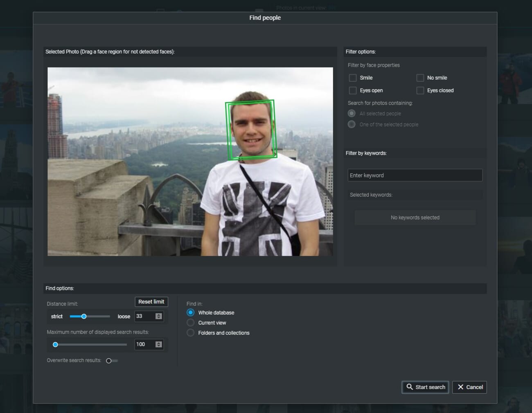Cancel the Find people dialog
The height and width of the screenshot is (413, 532).
pos(469,387)
